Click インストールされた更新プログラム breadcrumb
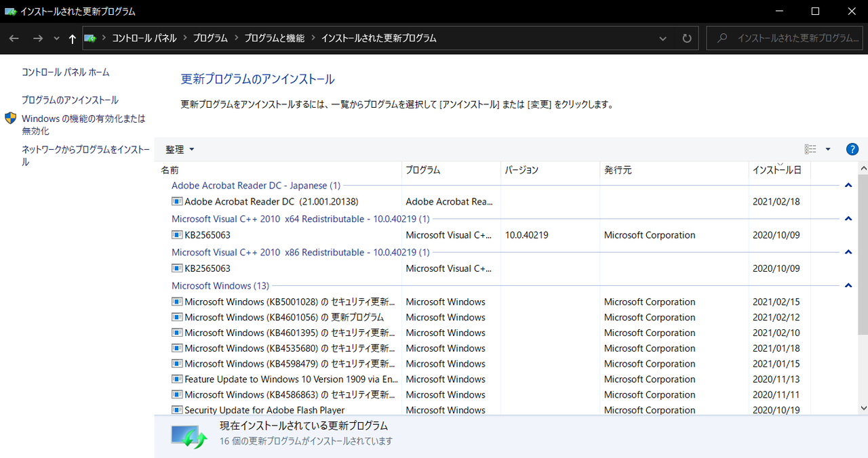This screenshot has height=458, width=868. click(378, 39)
